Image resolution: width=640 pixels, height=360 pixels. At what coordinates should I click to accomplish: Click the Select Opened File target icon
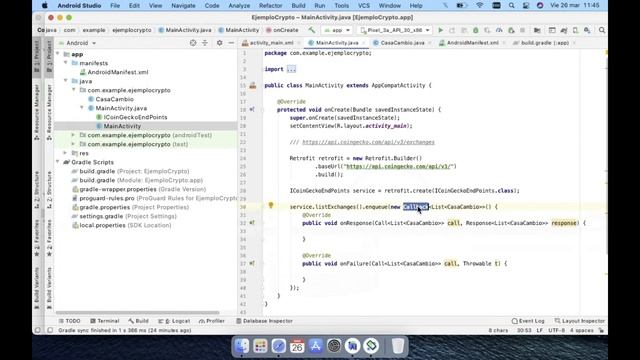pyautogui.click(x=193, y=43)
